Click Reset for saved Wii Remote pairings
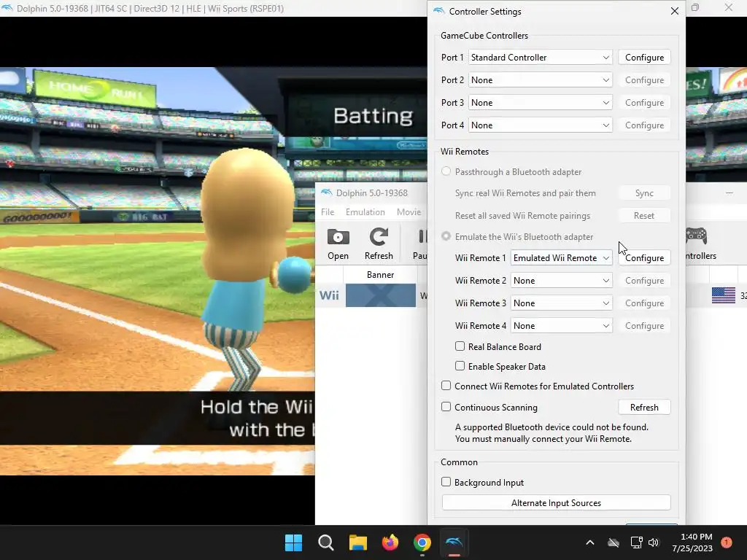This screenshot has width=747, height=560. point(644,216)
